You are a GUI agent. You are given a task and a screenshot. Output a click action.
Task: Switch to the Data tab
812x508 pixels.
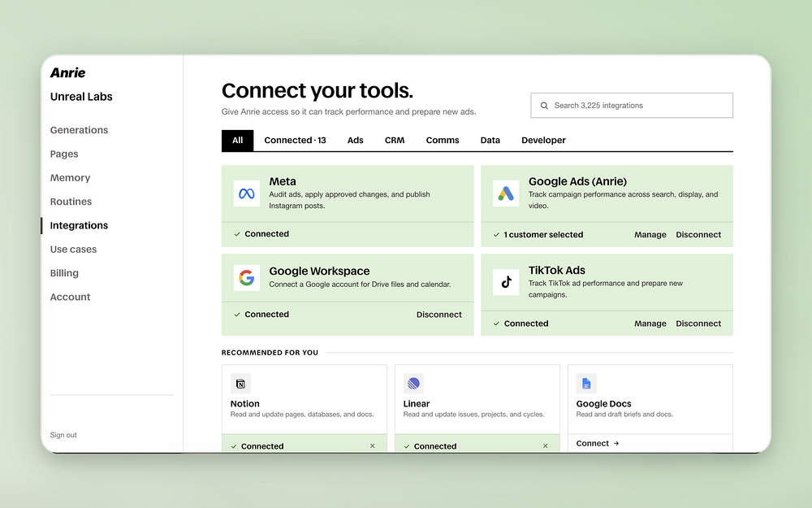pyautogui.click(x=490, y=141)
